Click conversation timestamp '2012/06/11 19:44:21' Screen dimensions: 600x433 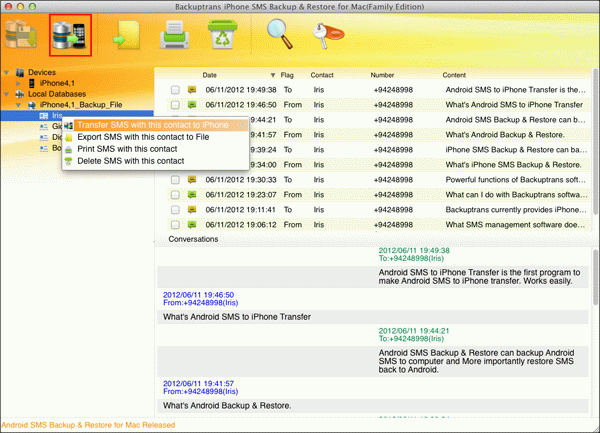tap(414, 331)
